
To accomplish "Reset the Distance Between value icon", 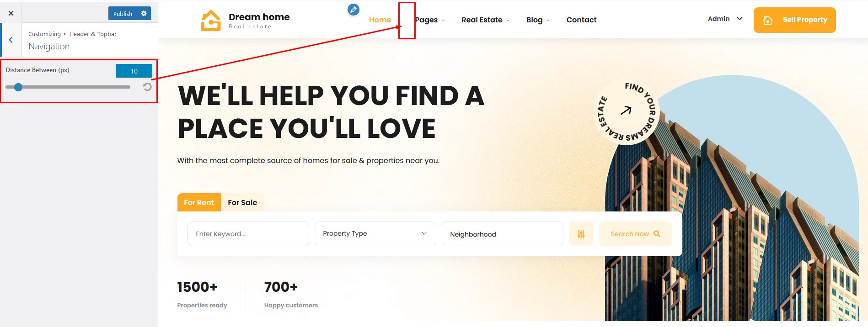I will [x=147, y=87].
